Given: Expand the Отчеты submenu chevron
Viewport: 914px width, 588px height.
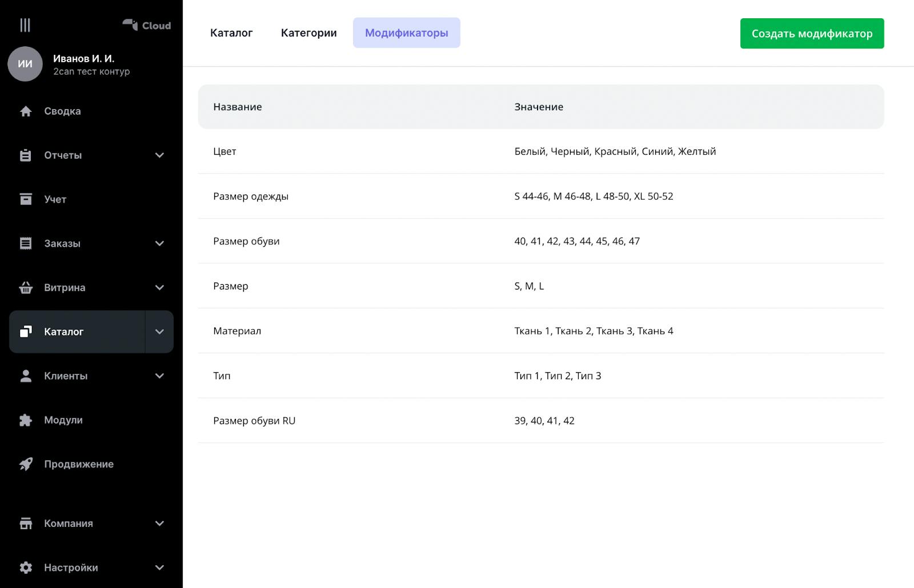Looking at the screenshot, I should [159, 155].
